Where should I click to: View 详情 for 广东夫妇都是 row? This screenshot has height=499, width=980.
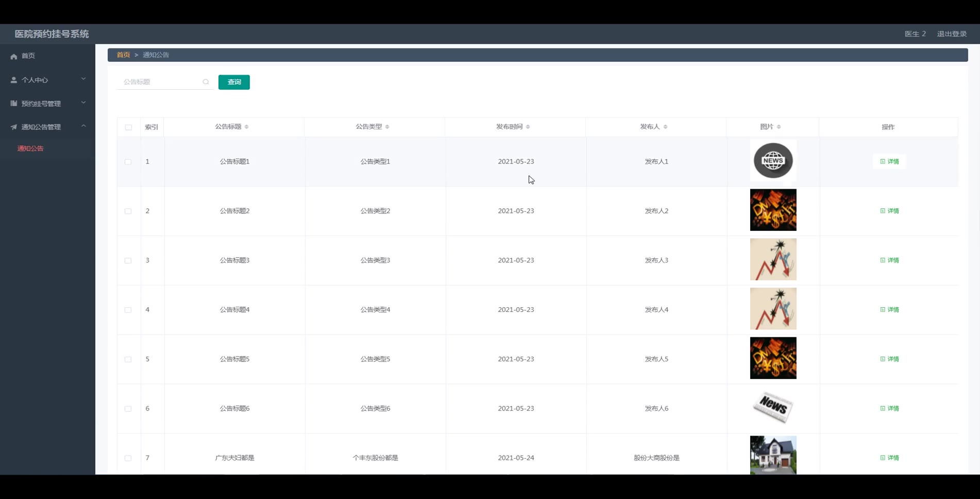(x=889, y=458)
